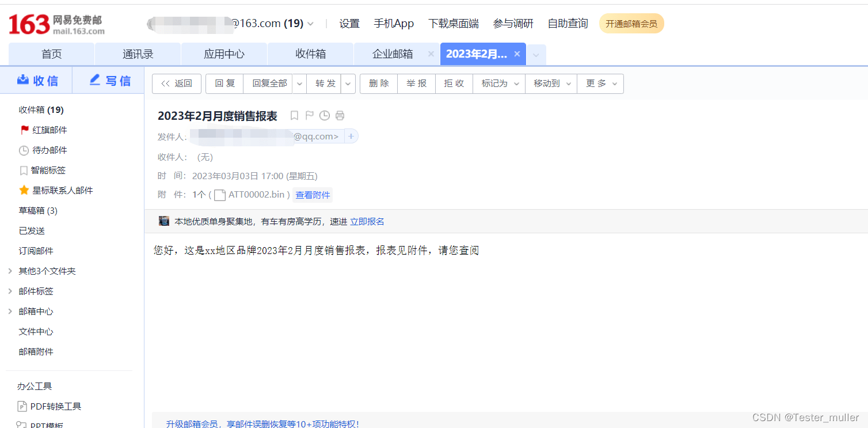868x428 pixels.
Task: Expand the 其他3个文件夹 folder group
Action: [x=9, y=271]
